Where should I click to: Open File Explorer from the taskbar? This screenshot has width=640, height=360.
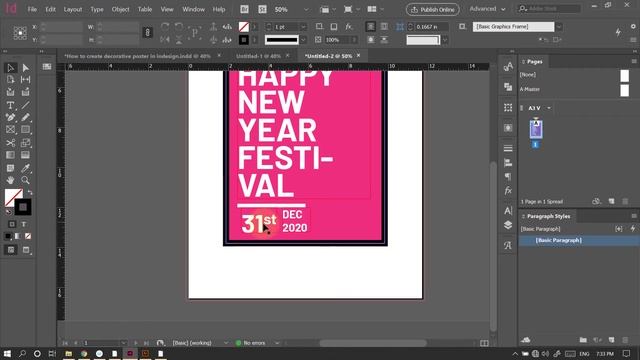coord(69,353)
